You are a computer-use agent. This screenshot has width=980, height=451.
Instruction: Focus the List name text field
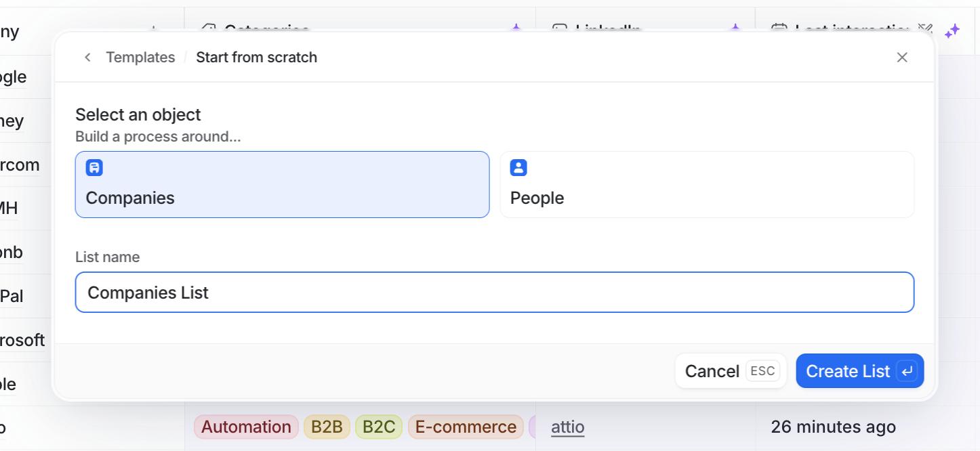click(494, 293)
